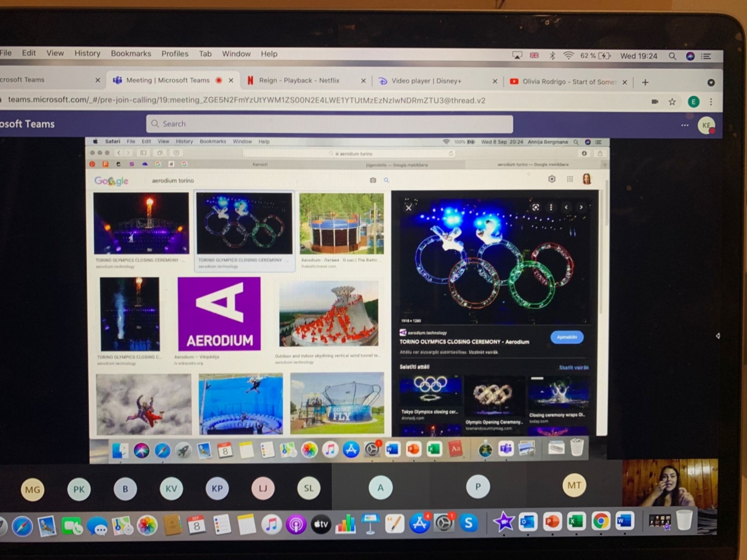Open Chrome profile avatar E
747x560 pixels.
(x=694, y=102)
